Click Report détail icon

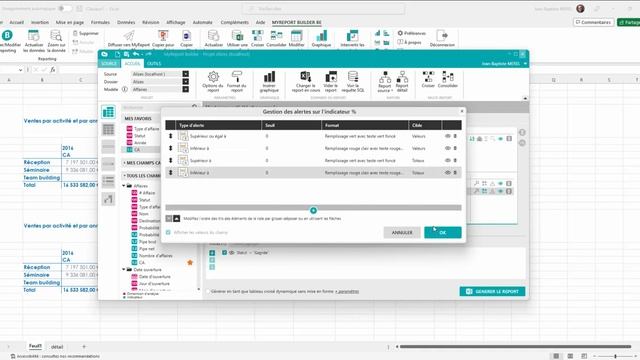[x=402, y=77]
